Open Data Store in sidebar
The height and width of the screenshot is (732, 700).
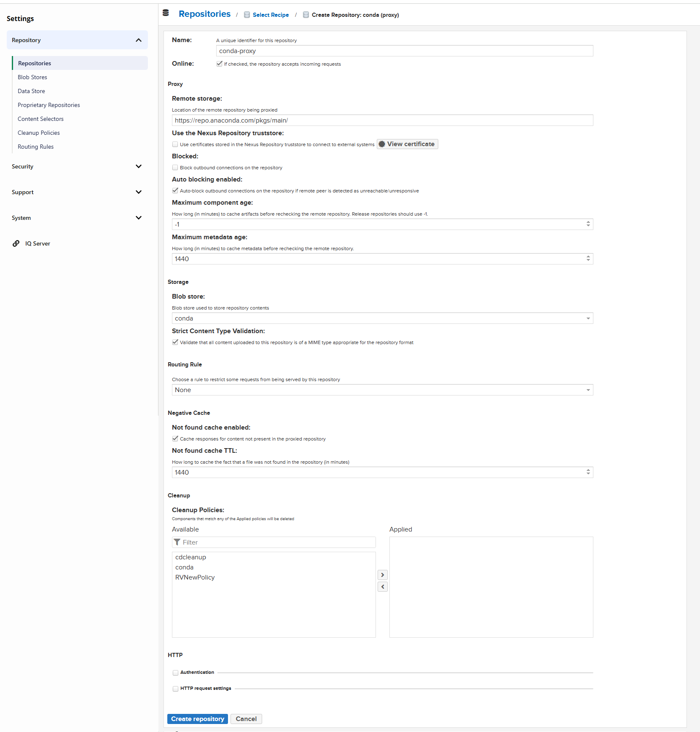(31, 91)
